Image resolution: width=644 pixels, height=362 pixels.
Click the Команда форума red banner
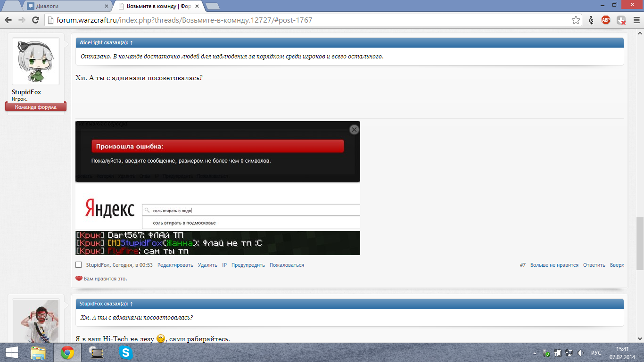pos(36,107)
